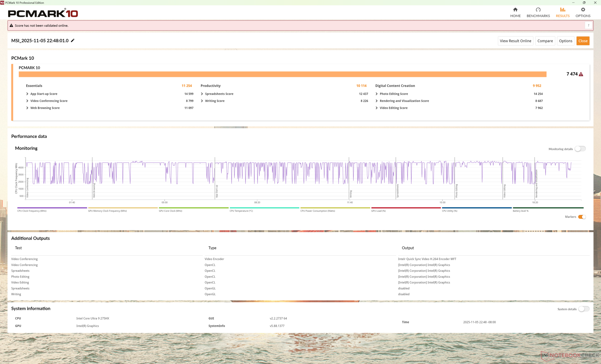The width and height of the screenshot is (601, 364).
Task: Click the Results bar-chart icon
Action: 562,10
